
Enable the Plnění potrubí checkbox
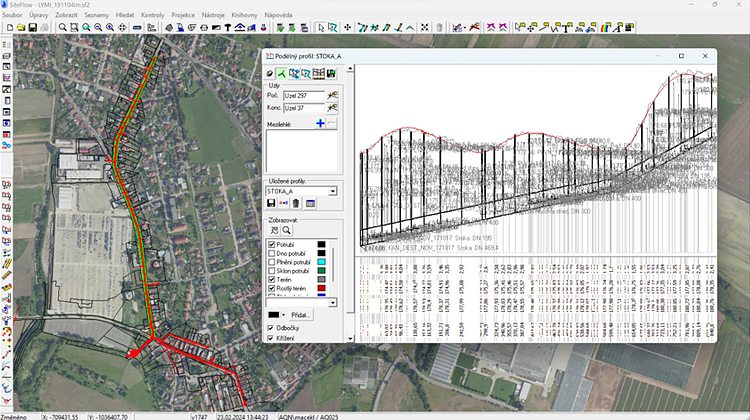pyautogui.click(x=272, y=262)
